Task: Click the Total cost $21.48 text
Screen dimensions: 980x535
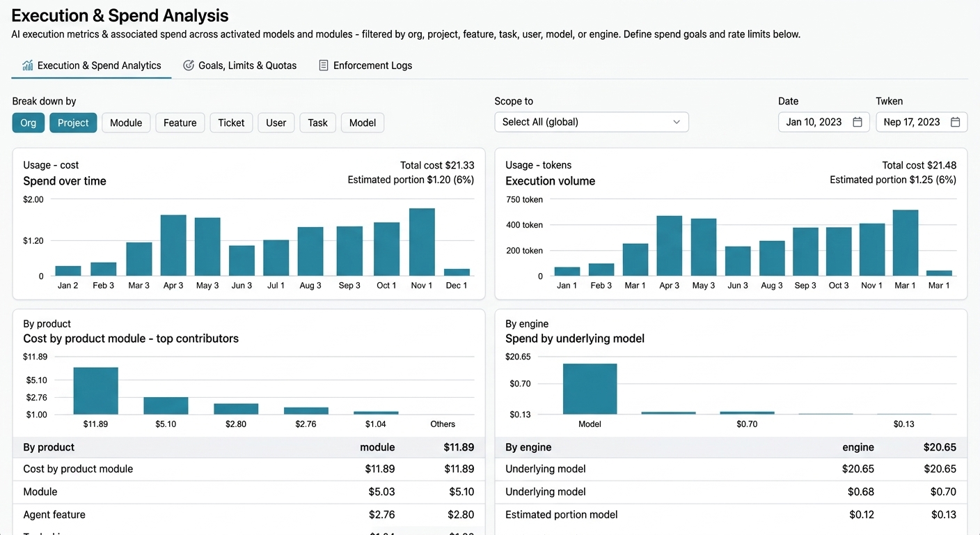Action: coord(919,165)
